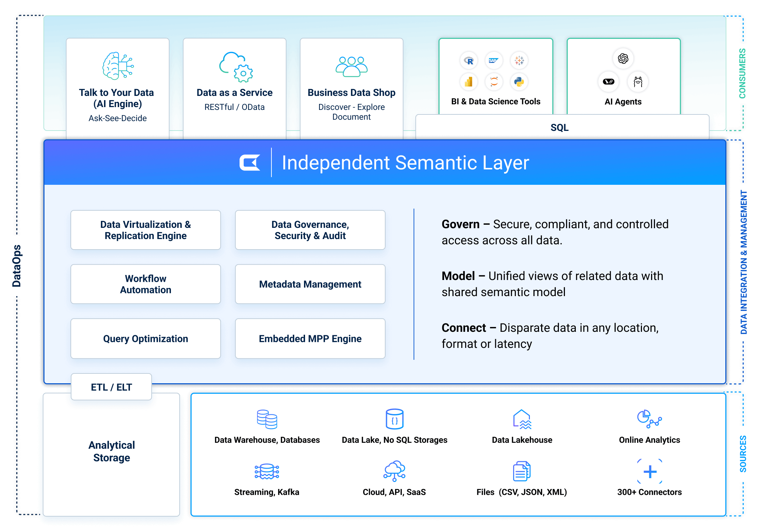This screenshot has height=532, width=760.
Task: Select the Streaming, Kafka icon
Action: [x=267, y=472]
